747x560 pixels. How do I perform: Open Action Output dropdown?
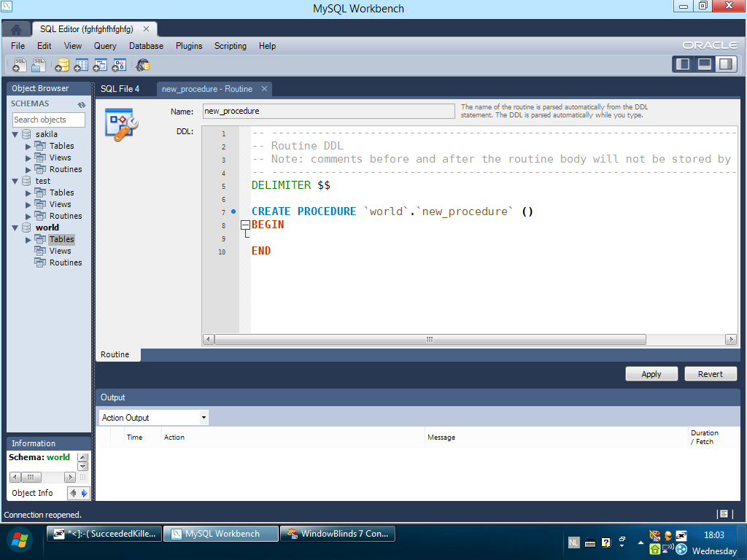(x=204, y=418)
